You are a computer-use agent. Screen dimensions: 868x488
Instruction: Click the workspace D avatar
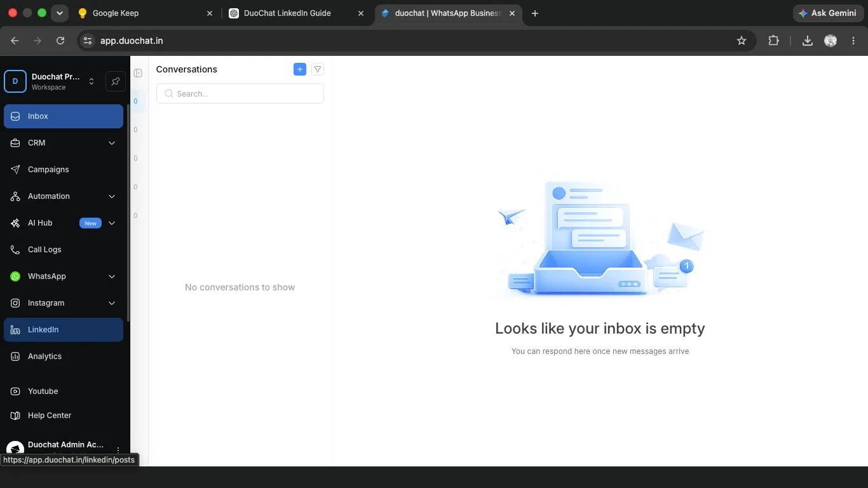click(15, 81)
